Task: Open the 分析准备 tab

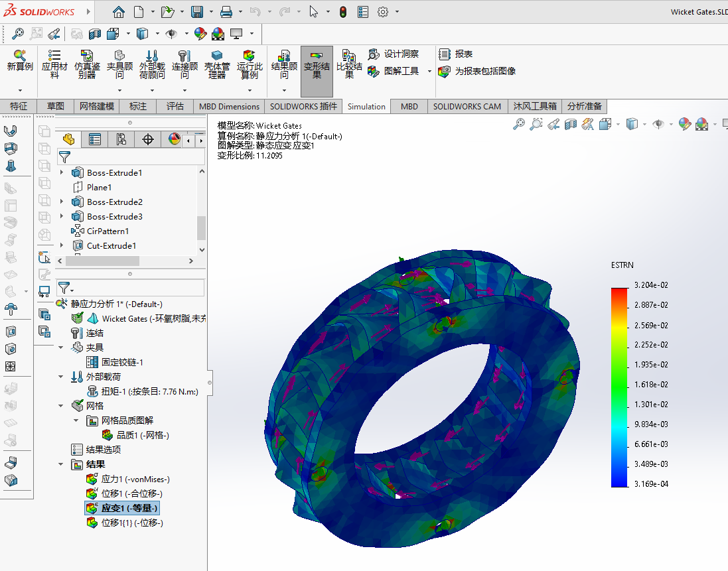Action: click(585, 106)
